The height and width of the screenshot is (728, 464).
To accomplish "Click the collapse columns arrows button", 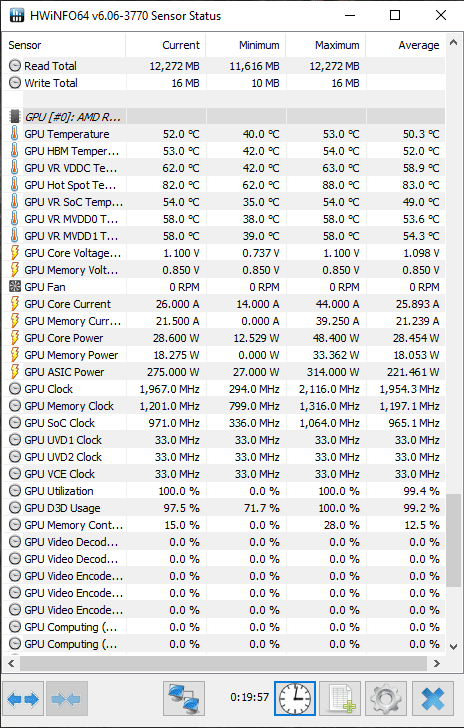I will pyautogui.click(x=67, y=698).
